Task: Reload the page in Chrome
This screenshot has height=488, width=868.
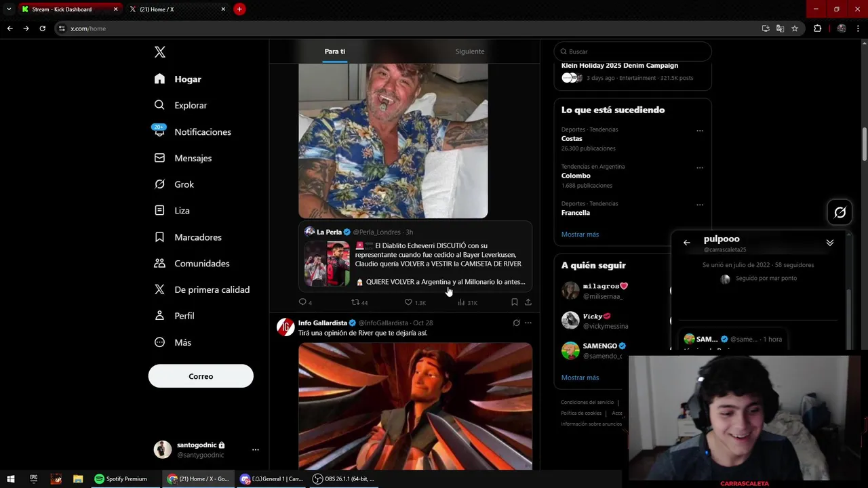Action: pyautogui.click(x=42, y=28)
